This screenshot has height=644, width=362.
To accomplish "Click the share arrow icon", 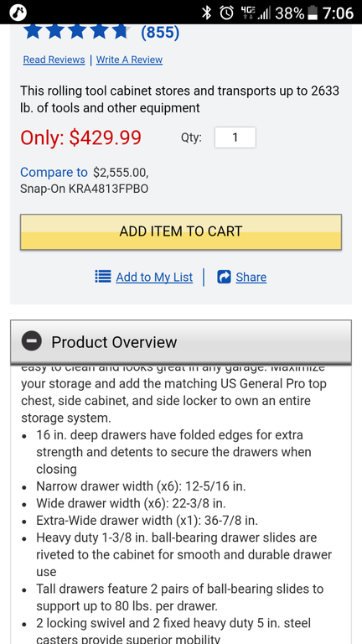I will 224,277.
